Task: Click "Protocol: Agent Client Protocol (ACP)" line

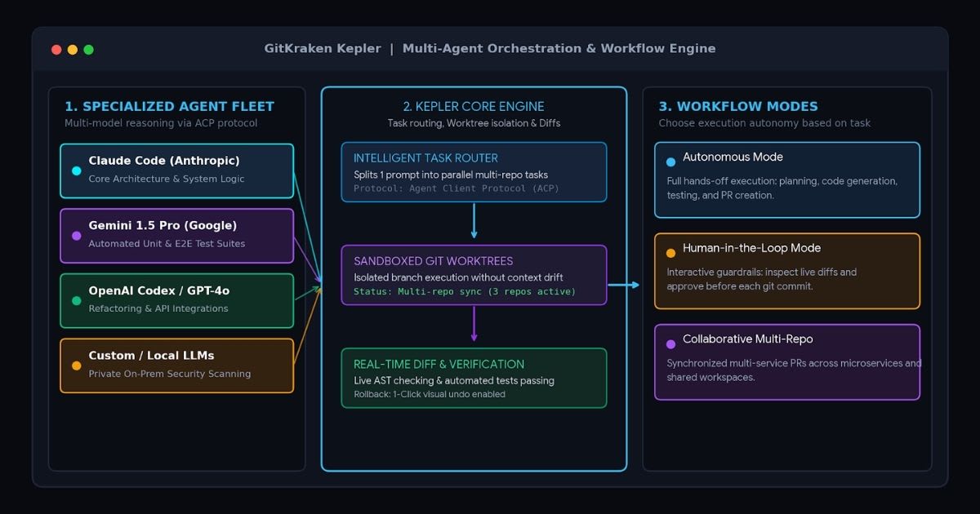Action: 457,188
